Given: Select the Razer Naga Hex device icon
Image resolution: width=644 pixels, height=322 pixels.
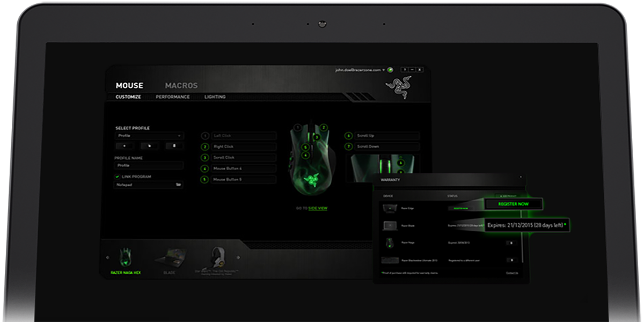Looking at the screenshot, I should 124,258.
